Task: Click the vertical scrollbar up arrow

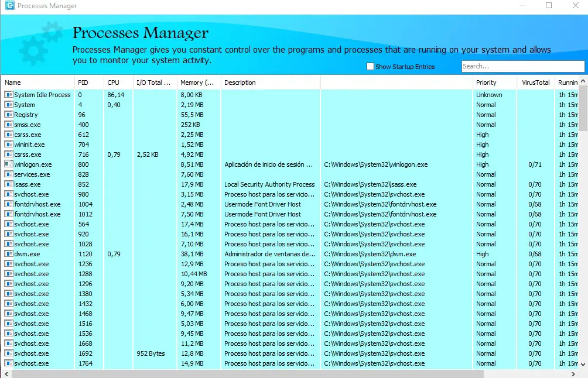Action: pyautogui.click(x=583, y=81)
